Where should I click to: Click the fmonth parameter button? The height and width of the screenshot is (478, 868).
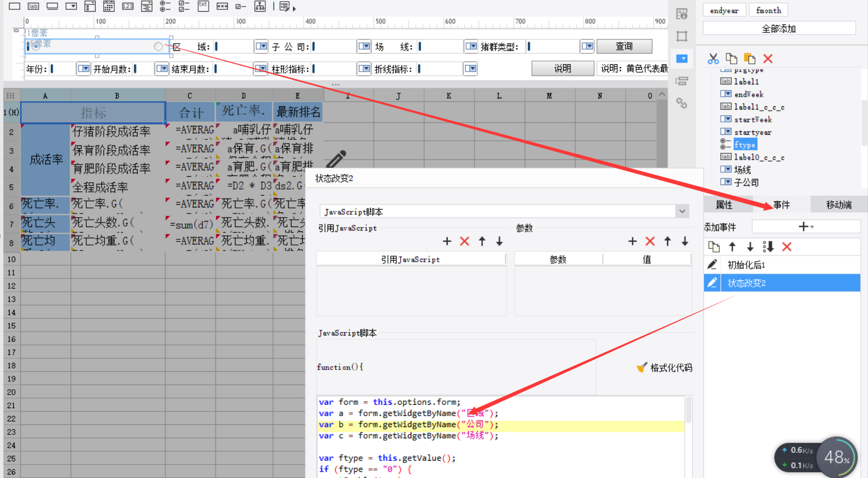tap(768, 10)
